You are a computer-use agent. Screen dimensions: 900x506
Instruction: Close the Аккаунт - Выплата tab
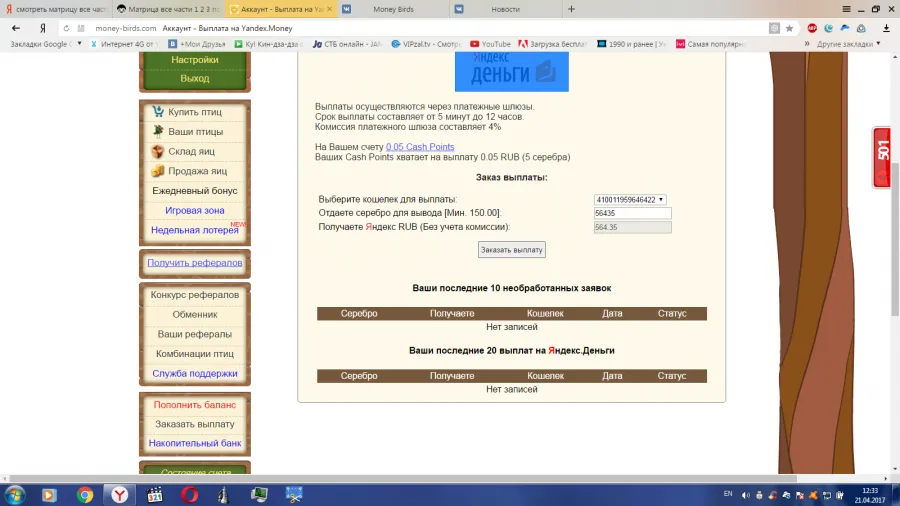[x=329, y=9]
